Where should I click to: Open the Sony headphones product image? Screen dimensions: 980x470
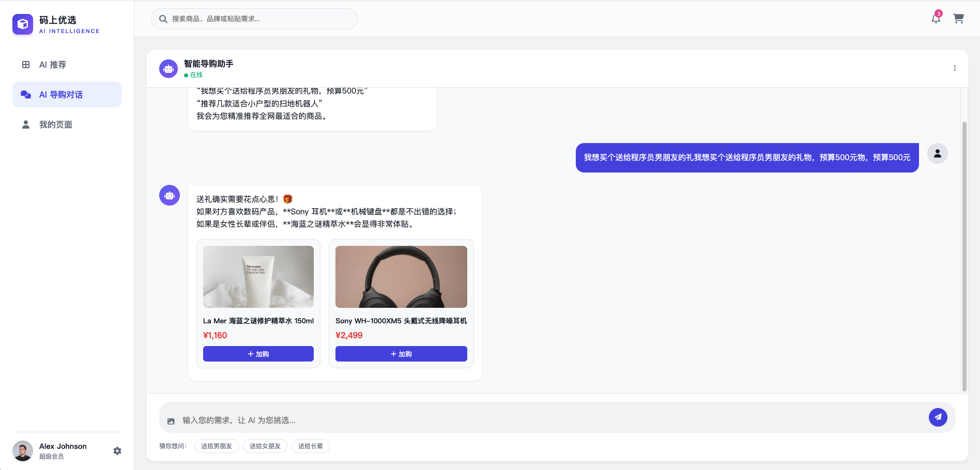[x=401, y=277]
